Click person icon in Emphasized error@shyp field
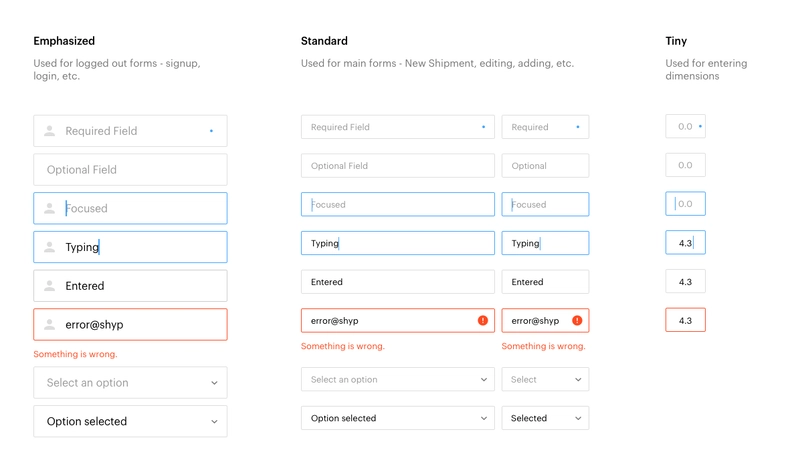800x476 pixels. pyautogui.click(x=49, y=324)
